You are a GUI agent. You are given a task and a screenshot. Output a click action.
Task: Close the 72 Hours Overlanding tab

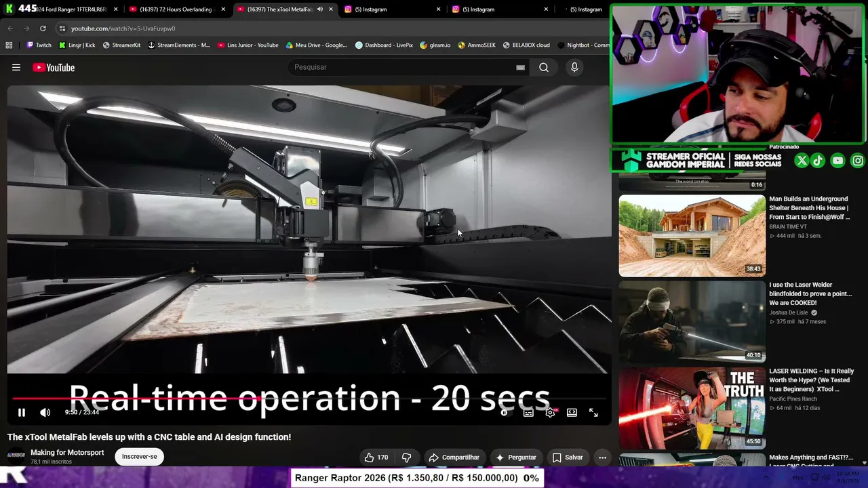pyautogui.click(x=223, y=9)
